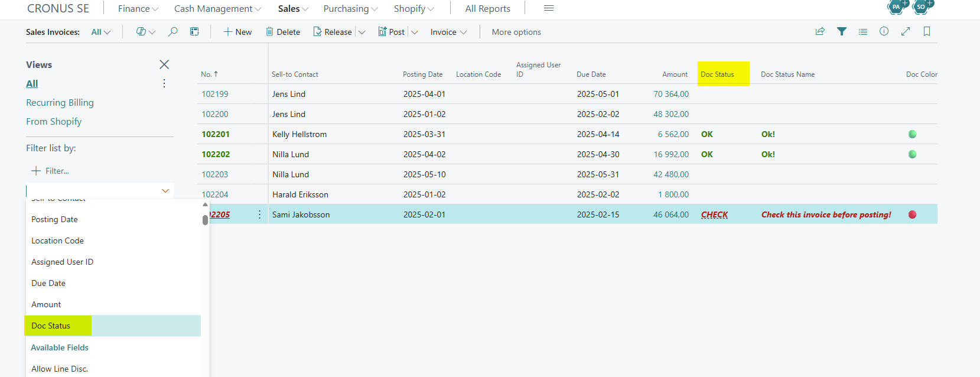This screenshot has width=980, height=377.
Task: Click the bookmark page icon
Action: click(x=927, y=31)
